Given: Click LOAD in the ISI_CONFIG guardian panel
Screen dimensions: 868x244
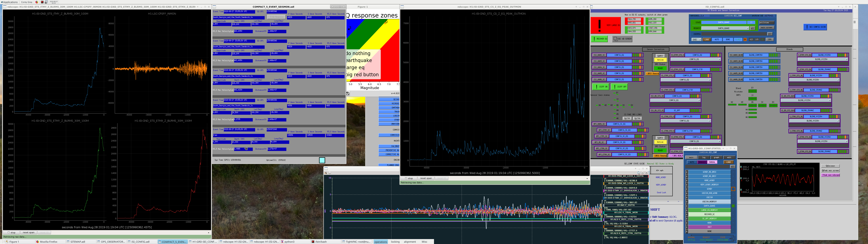Looking at the screenshot, I should click(x=707, y=39).
